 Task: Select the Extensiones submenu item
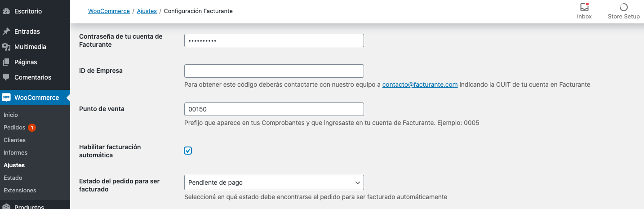[x=20, y=191]
